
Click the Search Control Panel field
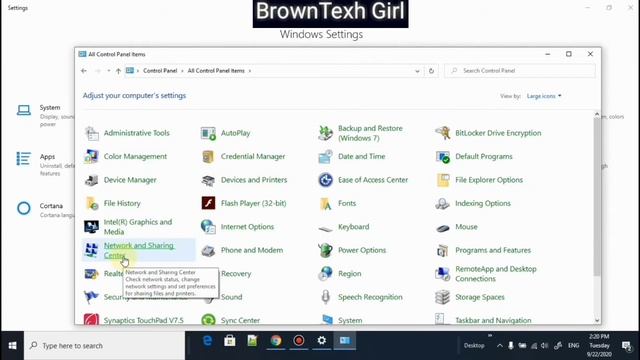tap(520, 71)
